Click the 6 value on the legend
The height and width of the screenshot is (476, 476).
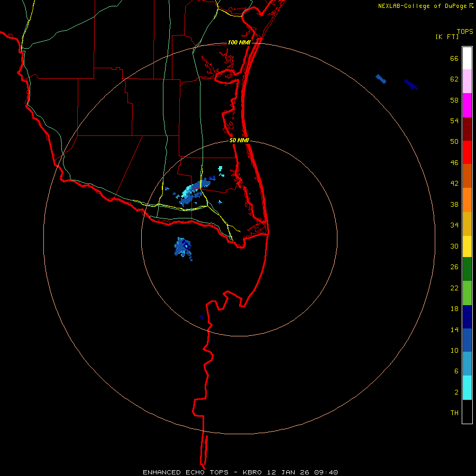pyautogui.click(x=456, y=371)
